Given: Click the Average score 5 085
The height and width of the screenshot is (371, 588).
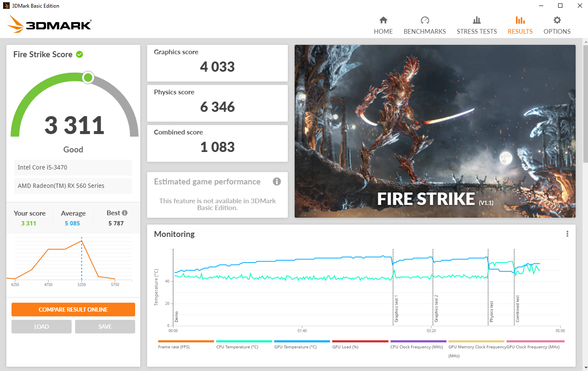Looking at the screenshot, I should coord(72,223).
